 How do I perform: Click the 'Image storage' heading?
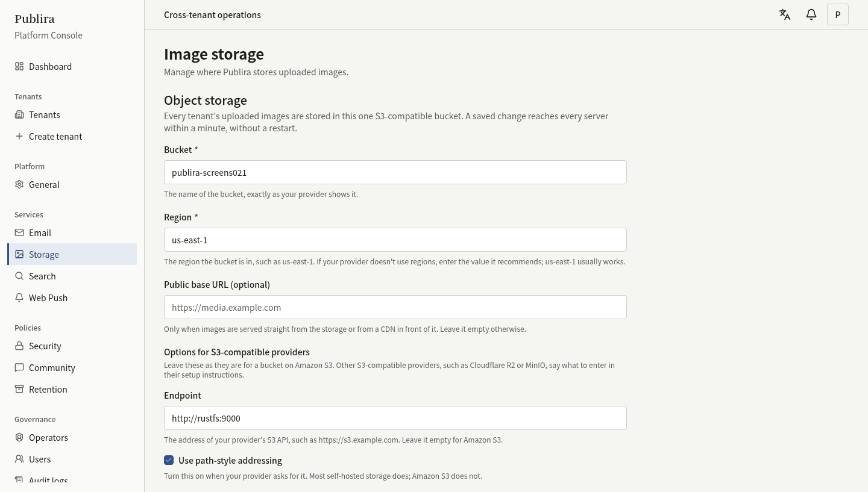pos(214,54)
